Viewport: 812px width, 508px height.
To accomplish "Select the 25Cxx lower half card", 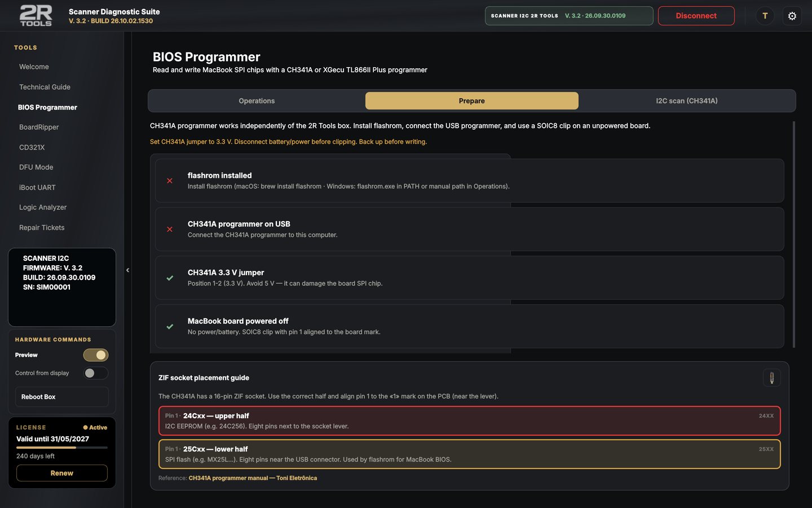I will (470, 454).
